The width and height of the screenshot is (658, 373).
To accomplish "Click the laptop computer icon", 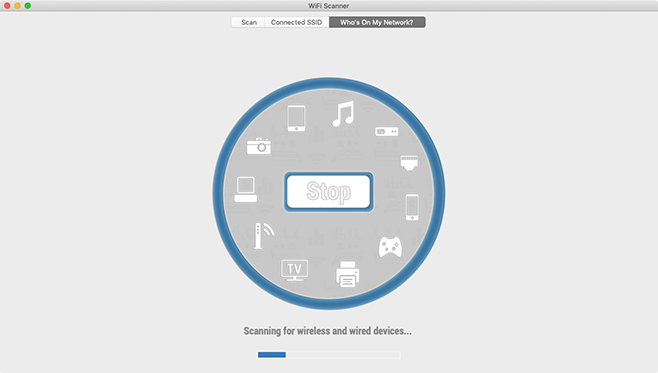I will [x=245, y=190].
